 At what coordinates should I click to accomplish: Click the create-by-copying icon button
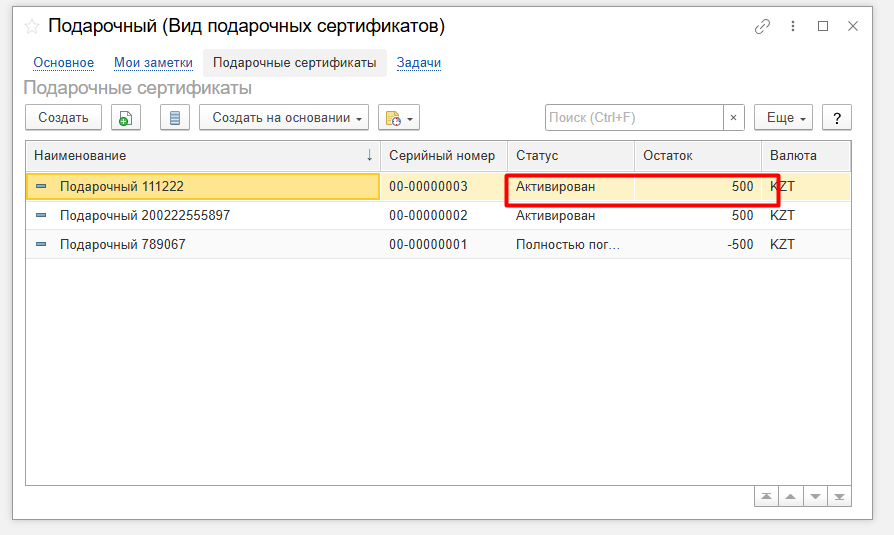tap(125, 118)
